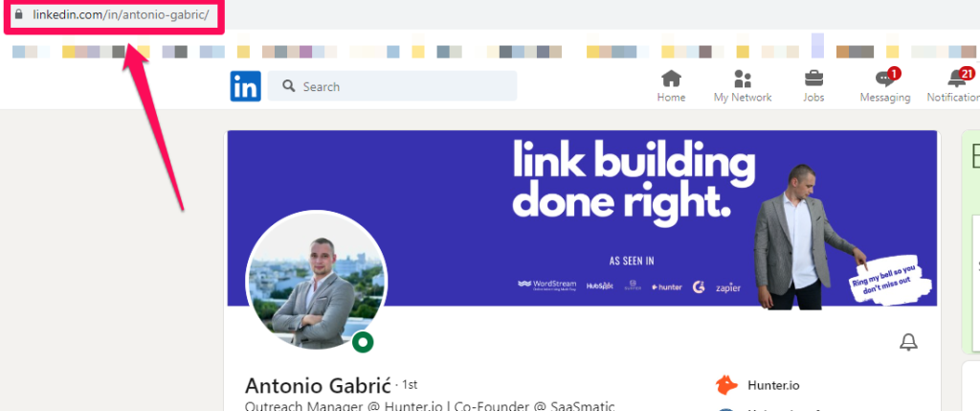Open Messaging icon with red badge

pyautogui.click(x=886, y=79)
